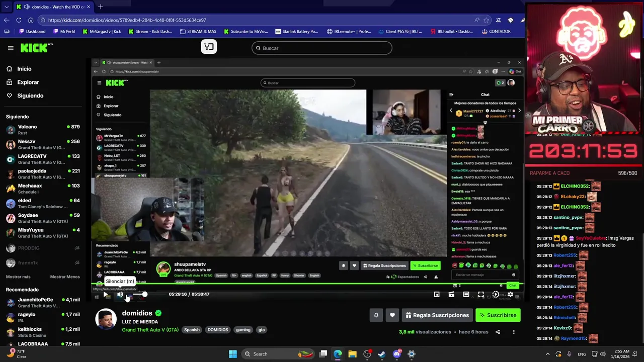
Task: Open Nesszv's channel in the following list
Action: [x=43, y=144]
